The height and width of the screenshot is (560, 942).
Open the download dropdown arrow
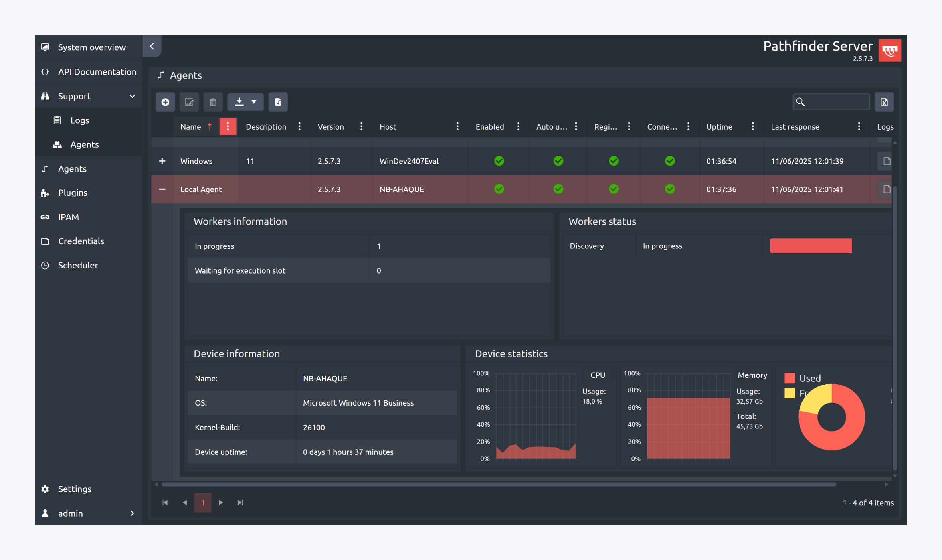tap(254, 102)
